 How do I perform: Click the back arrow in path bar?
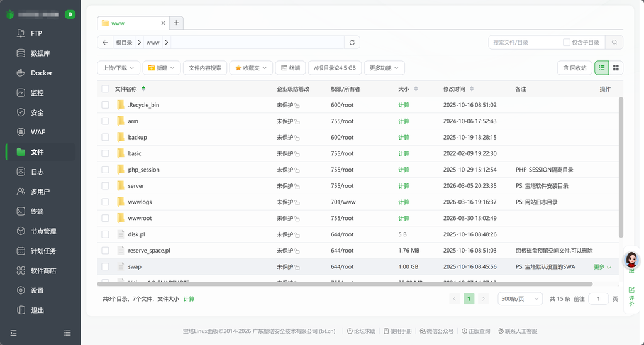coord(105,43)
